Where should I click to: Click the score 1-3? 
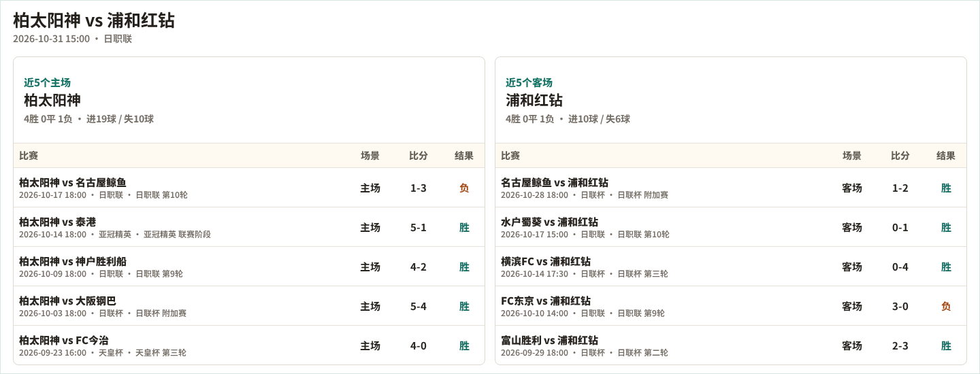(x=419, y=188)
